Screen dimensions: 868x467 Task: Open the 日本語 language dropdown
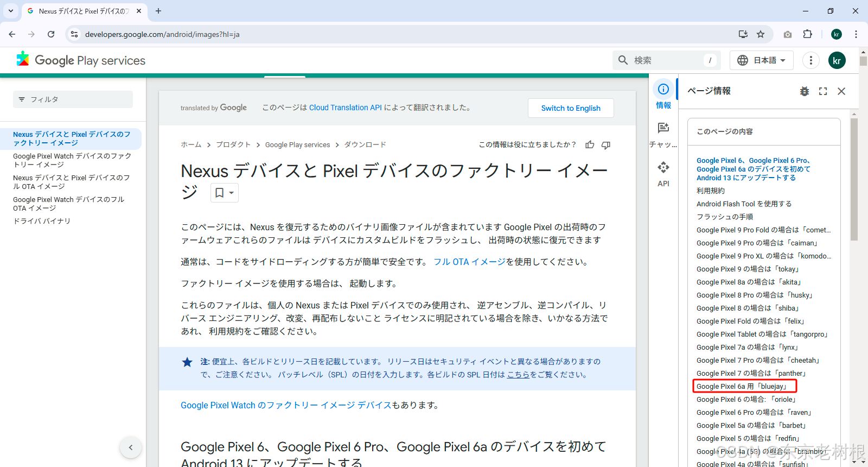[762, 60]
